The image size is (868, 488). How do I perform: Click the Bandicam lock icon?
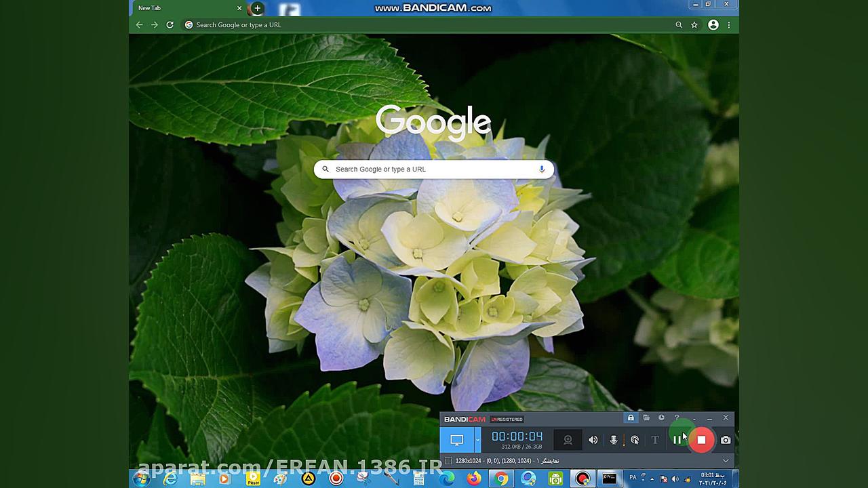tap(631, 418)
